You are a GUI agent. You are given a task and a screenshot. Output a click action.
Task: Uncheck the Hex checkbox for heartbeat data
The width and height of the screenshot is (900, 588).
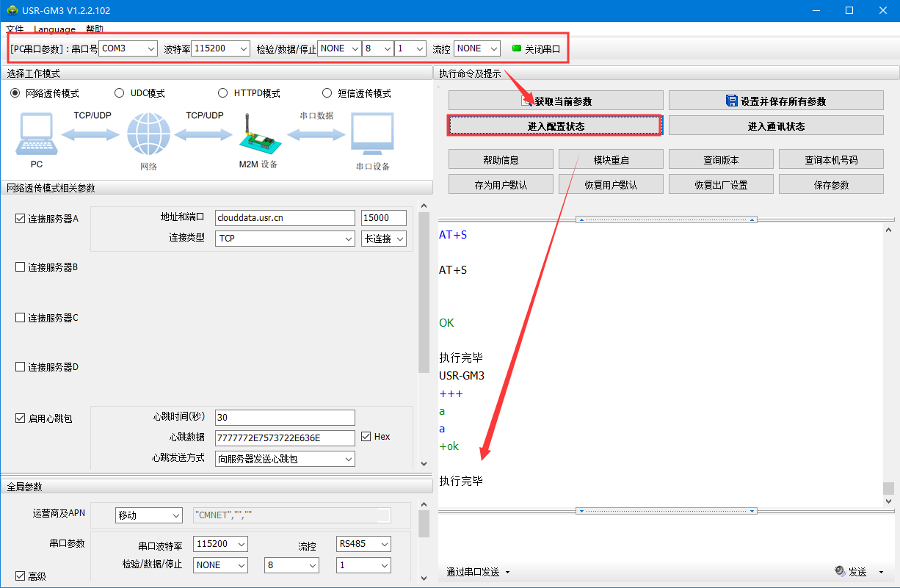366,437
